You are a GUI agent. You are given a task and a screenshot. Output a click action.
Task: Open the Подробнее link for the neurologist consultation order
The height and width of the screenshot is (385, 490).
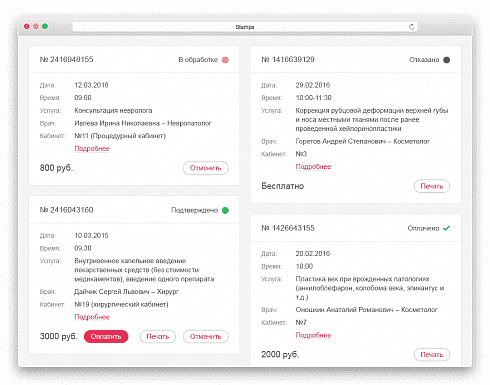click(92, 149)
